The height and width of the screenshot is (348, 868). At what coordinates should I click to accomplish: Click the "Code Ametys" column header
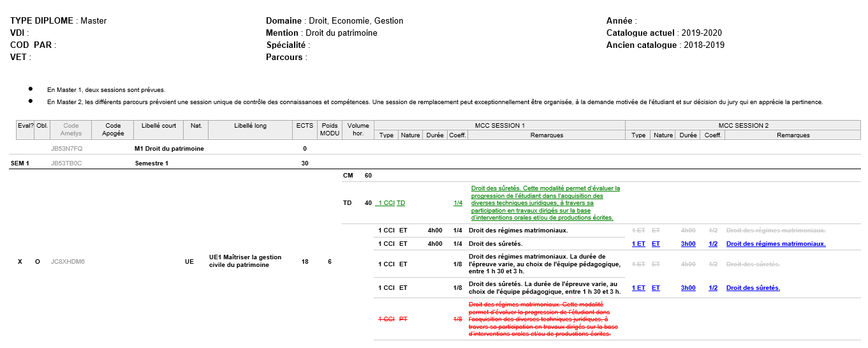pos(71,130)
